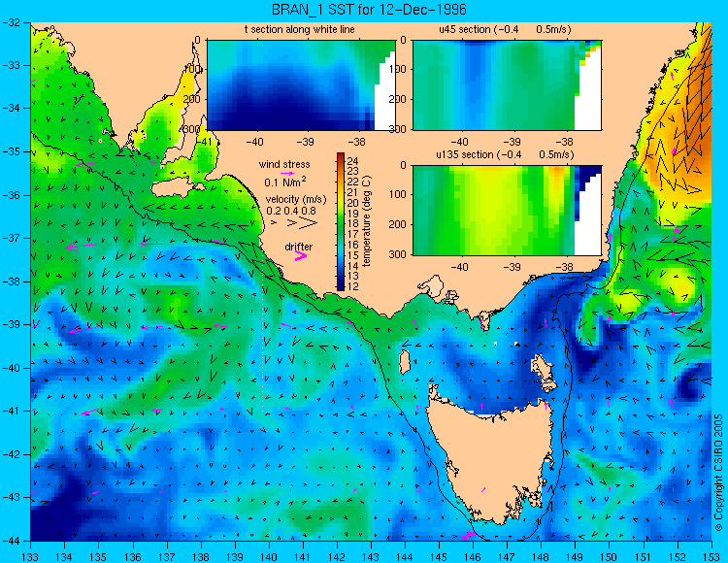The height and width of the screenshot is (563, 728).
Task: Click the colorbar value 18
Action: pyautogui.click(x=352, y=223)
